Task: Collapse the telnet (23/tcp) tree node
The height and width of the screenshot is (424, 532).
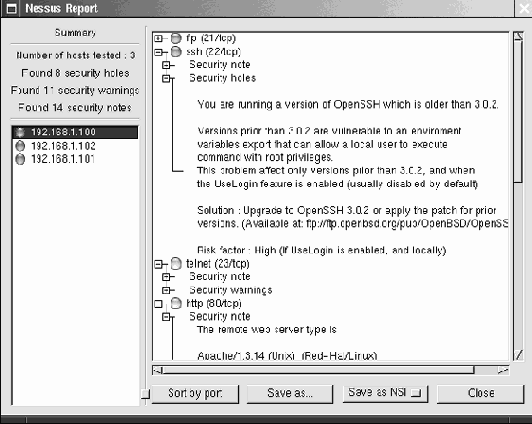Action: (158, 264)
